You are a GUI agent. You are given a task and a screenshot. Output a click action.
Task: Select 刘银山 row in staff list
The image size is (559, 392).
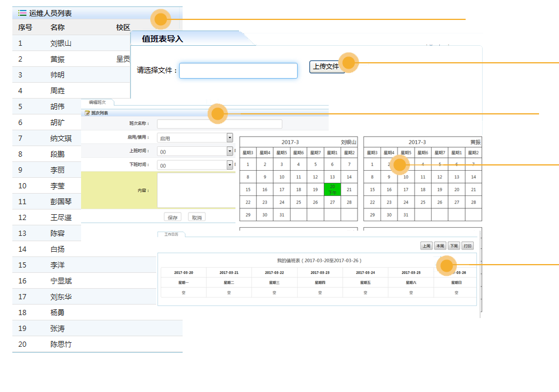click(x=61, y=43)
